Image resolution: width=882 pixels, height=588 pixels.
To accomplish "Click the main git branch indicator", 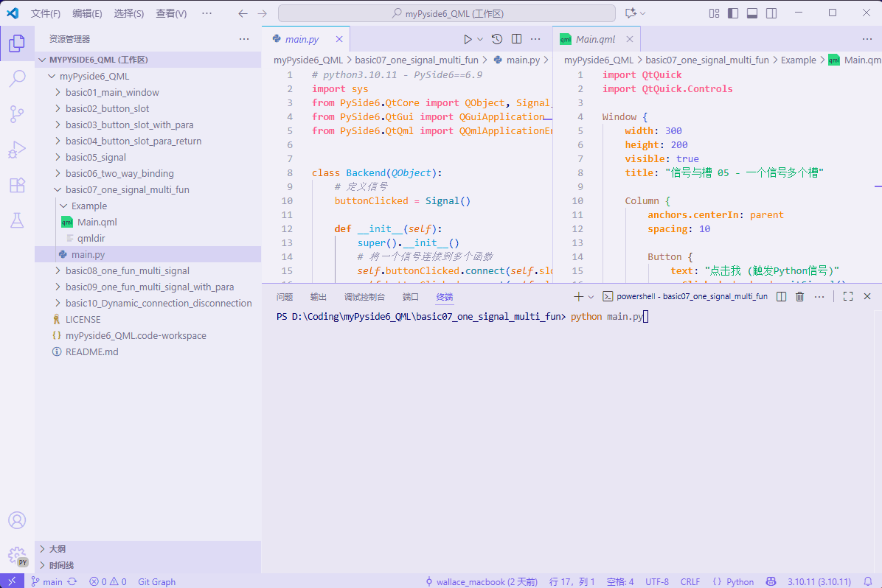I will 46,582.
